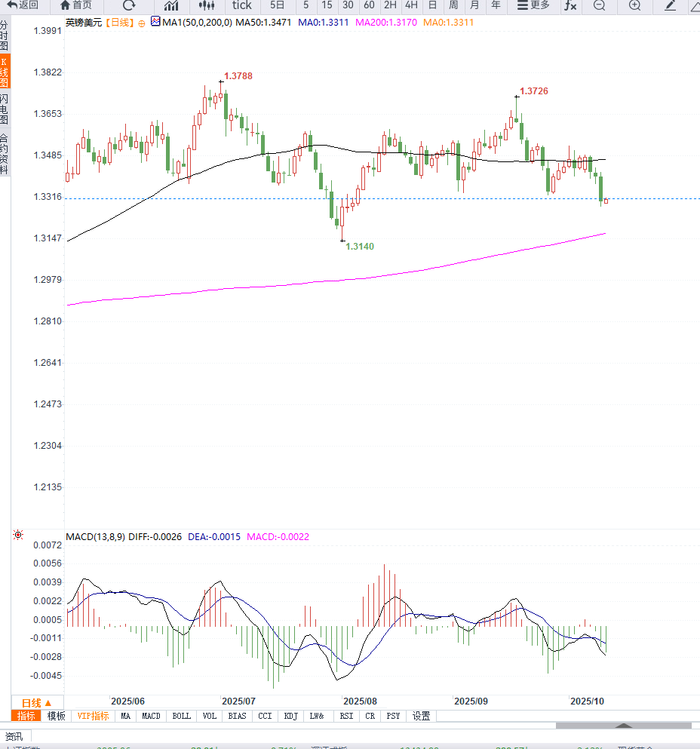Select the 60 minute period
The width and height of the screenshot is (700, 749).
click(x=369, y=5)
